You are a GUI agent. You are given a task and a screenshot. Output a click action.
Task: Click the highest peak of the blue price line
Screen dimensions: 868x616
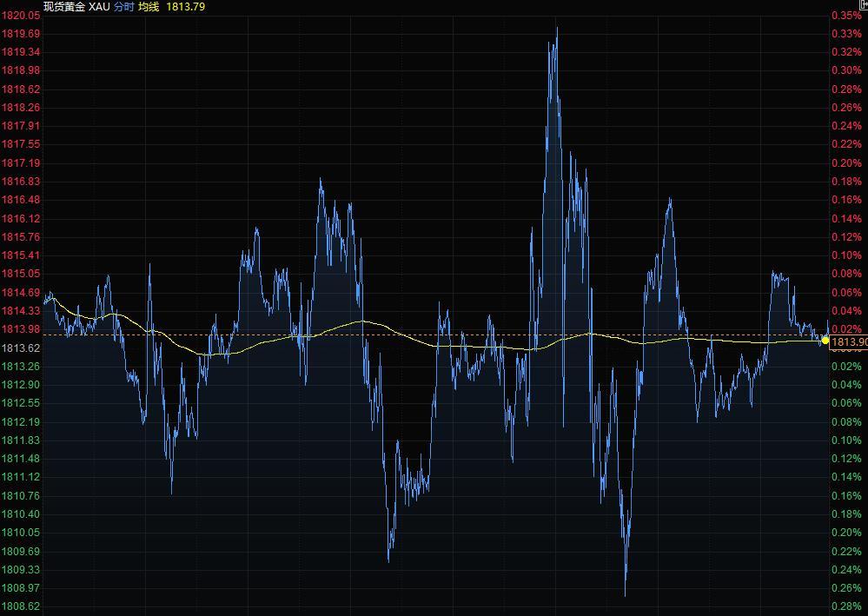tap(556, 29)
